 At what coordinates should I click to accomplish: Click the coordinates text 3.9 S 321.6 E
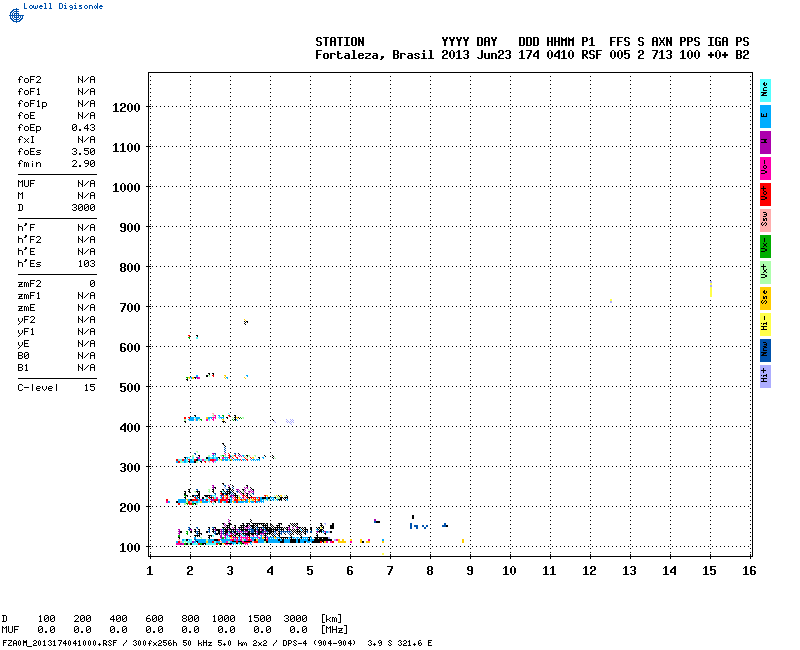[399, 643]
